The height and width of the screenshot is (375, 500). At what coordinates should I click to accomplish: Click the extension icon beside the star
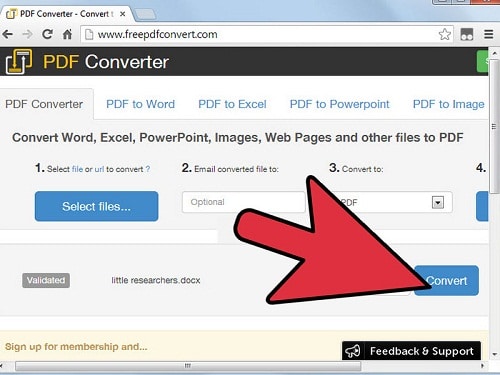point(467,34)
